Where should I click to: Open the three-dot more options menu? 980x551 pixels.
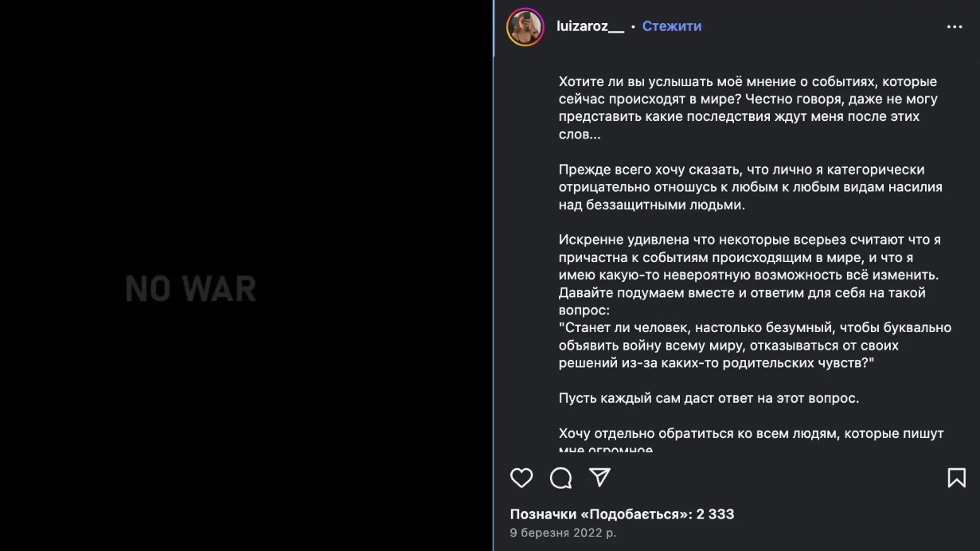pos(955,27)
